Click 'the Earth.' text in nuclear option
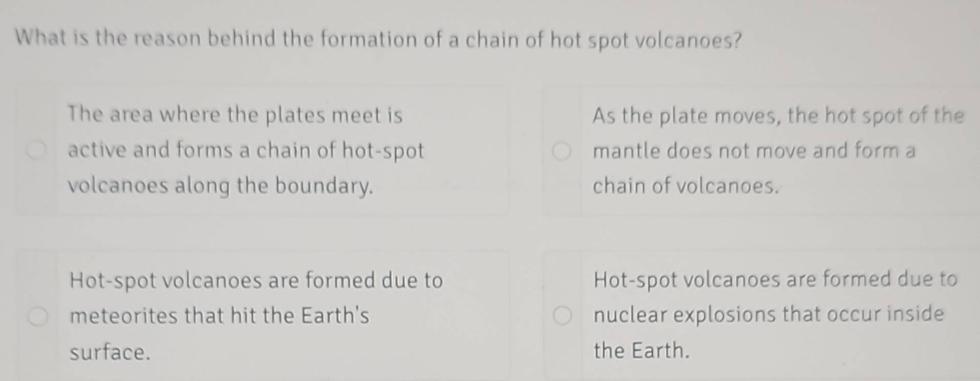 coord(642,351)
